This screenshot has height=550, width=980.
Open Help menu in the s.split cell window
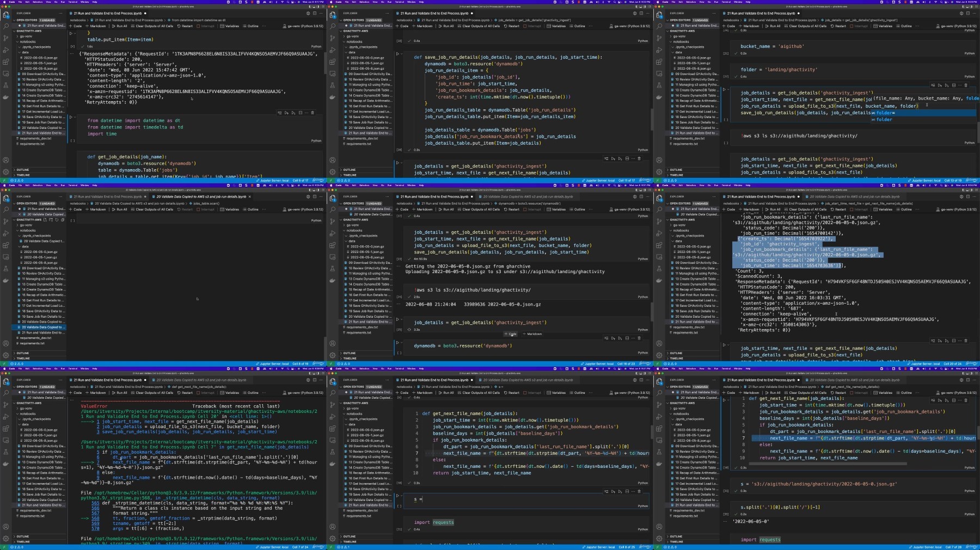[748, 368]
